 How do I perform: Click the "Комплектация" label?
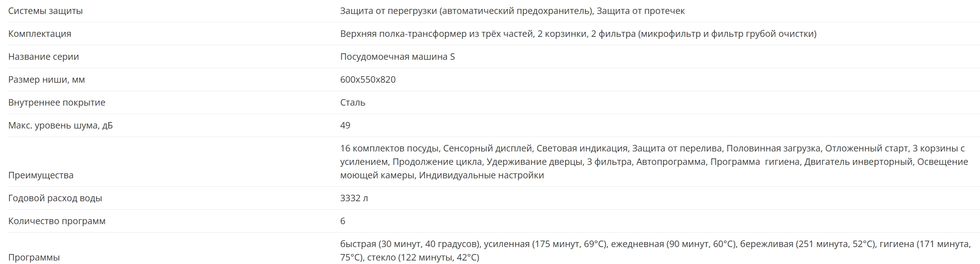40,34
